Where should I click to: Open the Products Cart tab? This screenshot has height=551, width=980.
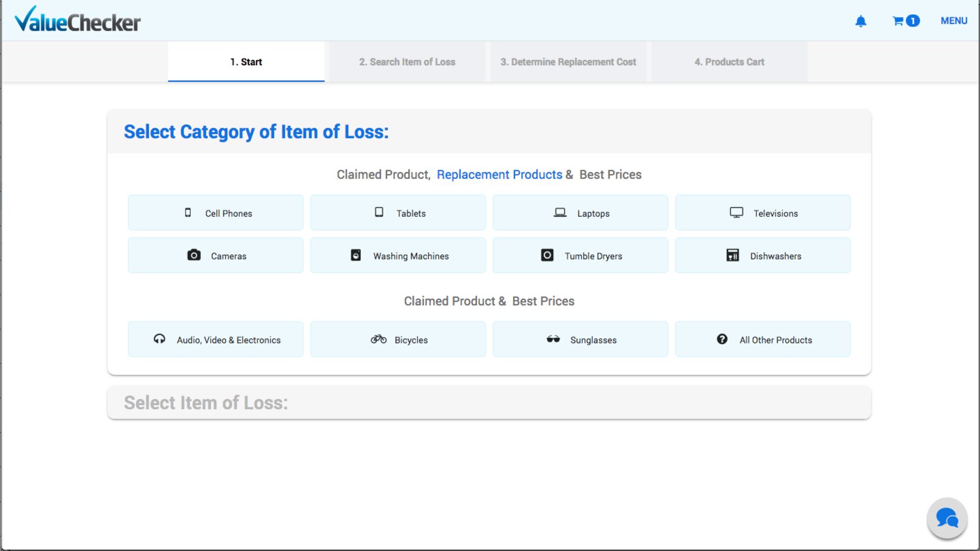pos(729,62)
